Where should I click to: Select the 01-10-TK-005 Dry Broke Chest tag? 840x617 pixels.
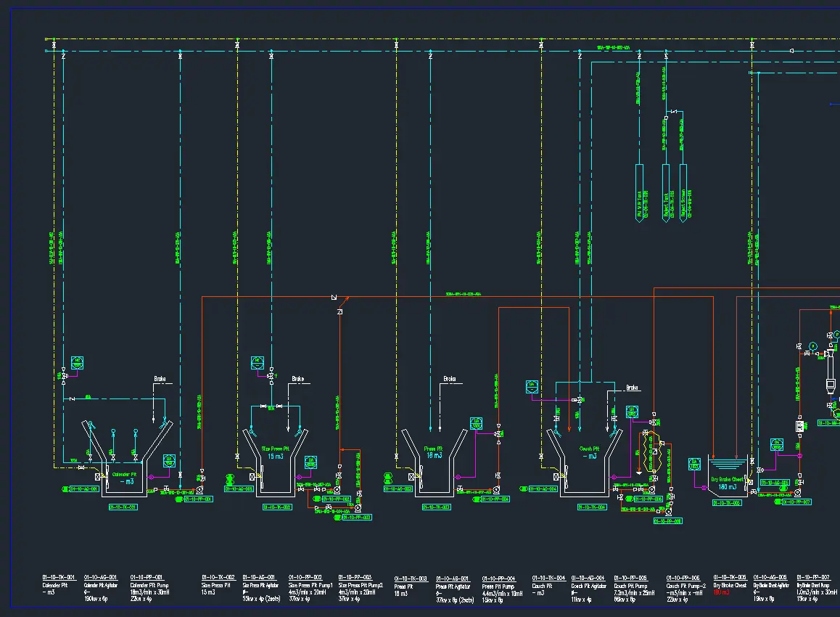(x=725, y=502)
